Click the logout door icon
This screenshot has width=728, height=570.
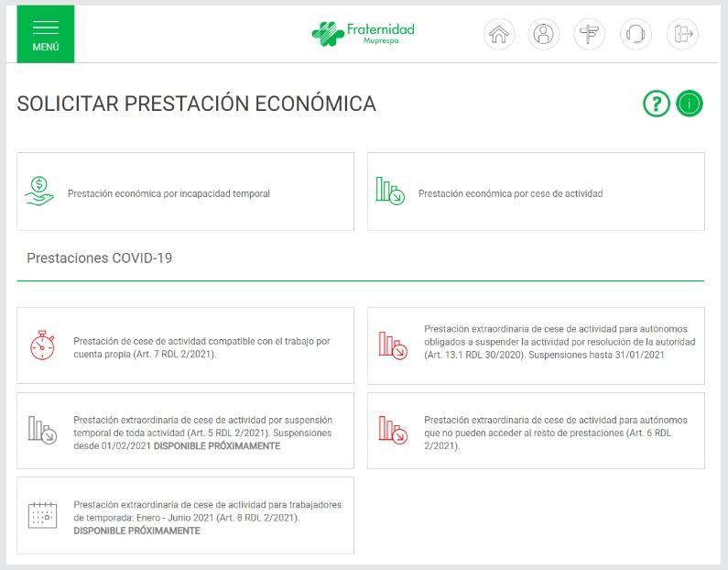pyautogui.click(x=681, y=35)
